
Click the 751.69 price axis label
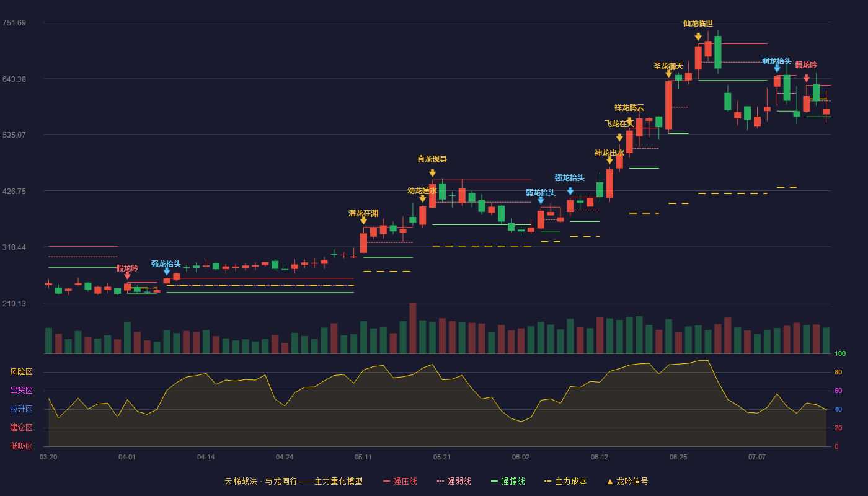(14, 23)
